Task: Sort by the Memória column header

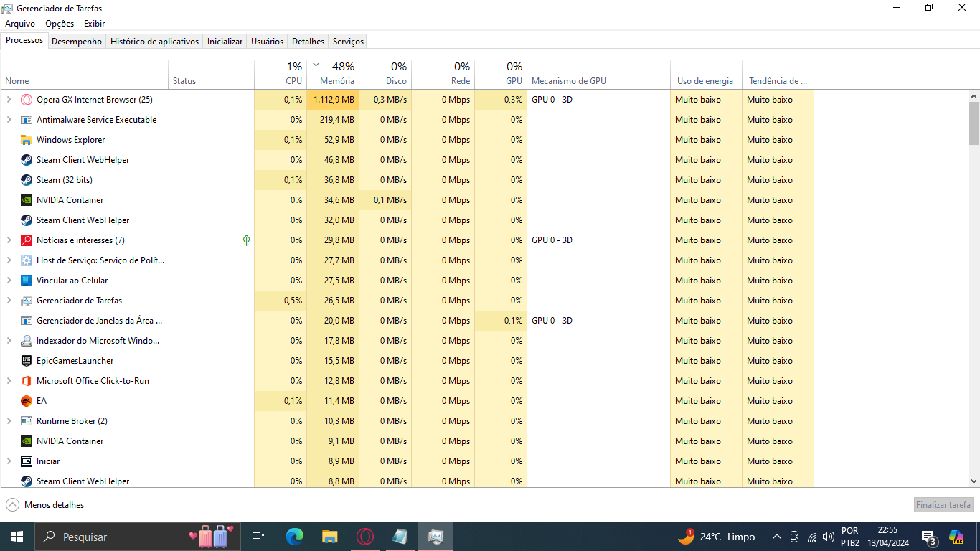Action: pyautogui.click(x=333, y=74)
